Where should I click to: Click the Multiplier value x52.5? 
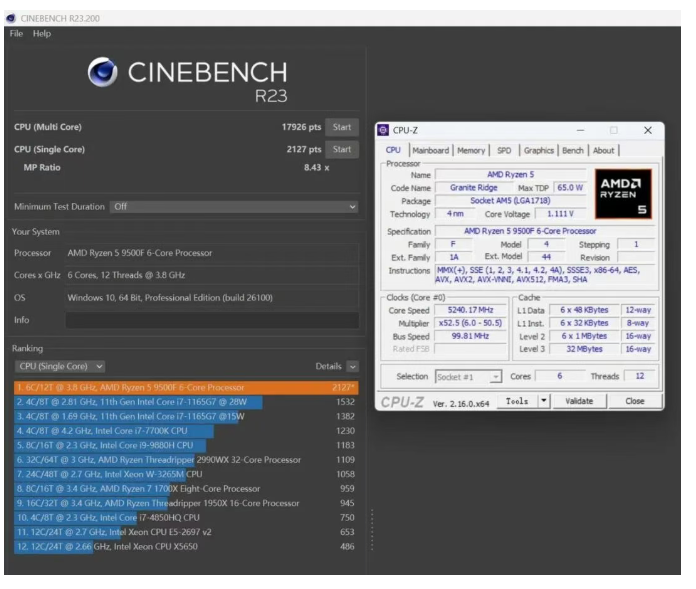471,323
